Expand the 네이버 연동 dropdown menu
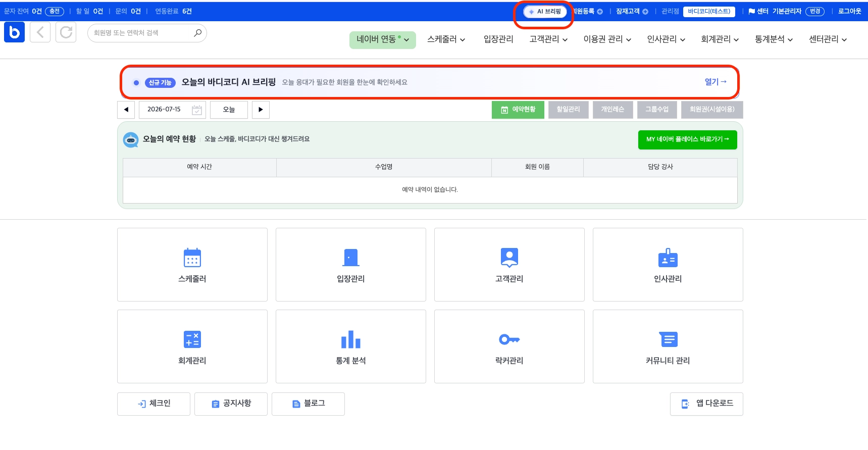Image resolution: width=868 pixels, height=450 pixels. (383, 39)
